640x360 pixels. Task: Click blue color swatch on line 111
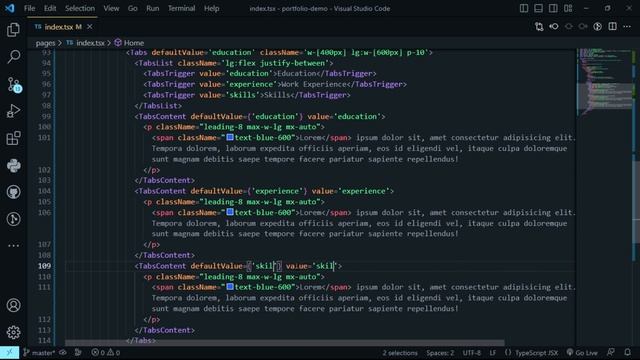point(230,287)
